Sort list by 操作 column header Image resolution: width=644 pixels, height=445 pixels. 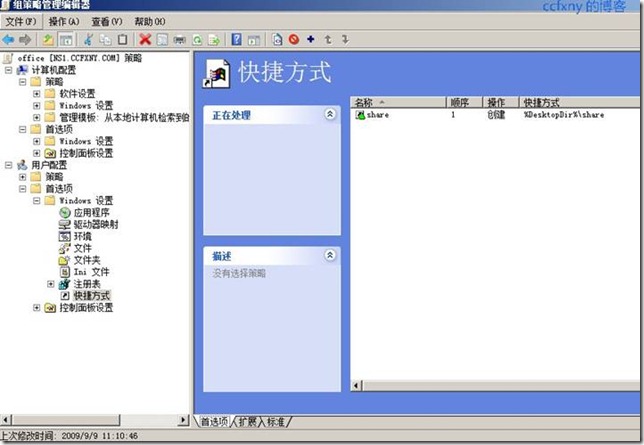click(x=501, y=102)
